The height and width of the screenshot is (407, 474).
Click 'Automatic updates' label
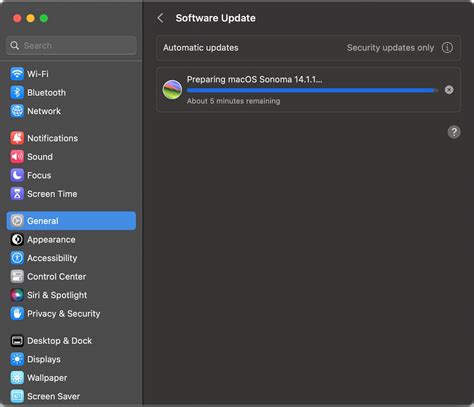[x=201, y=48]
